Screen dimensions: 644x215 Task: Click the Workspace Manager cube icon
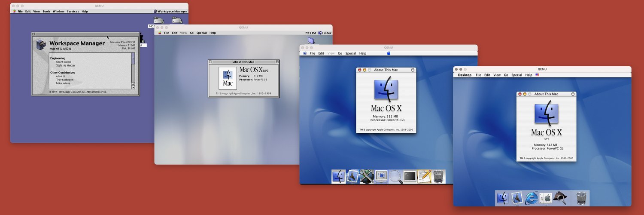coord(41,44)
